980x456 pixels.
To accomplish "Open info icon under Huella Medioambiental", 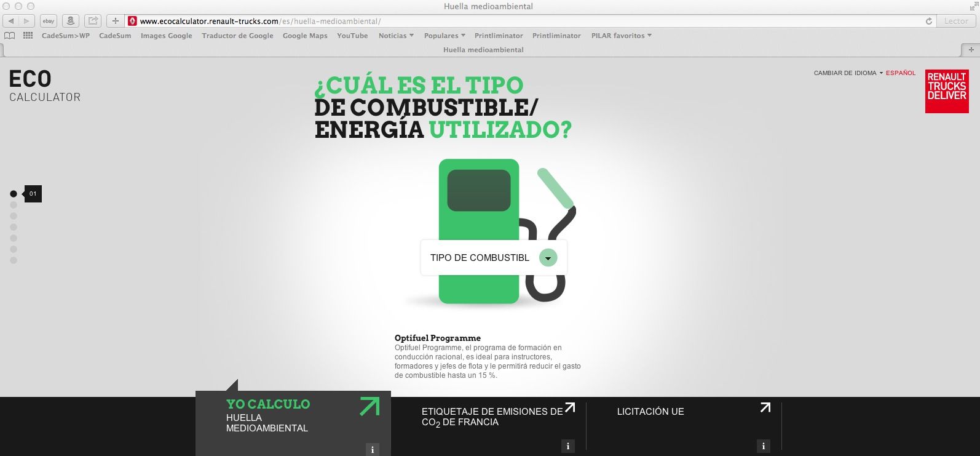I will click(372, 450).
